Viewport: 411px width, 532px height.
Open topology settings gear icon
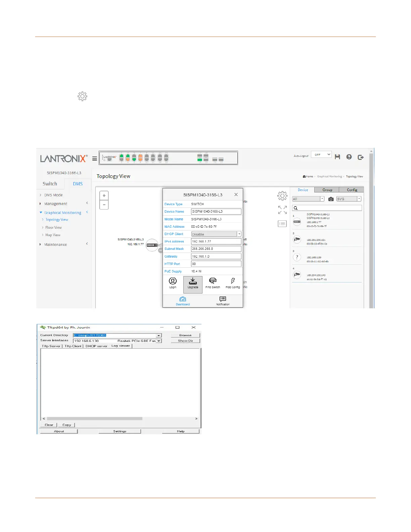(x=282, y=196)
